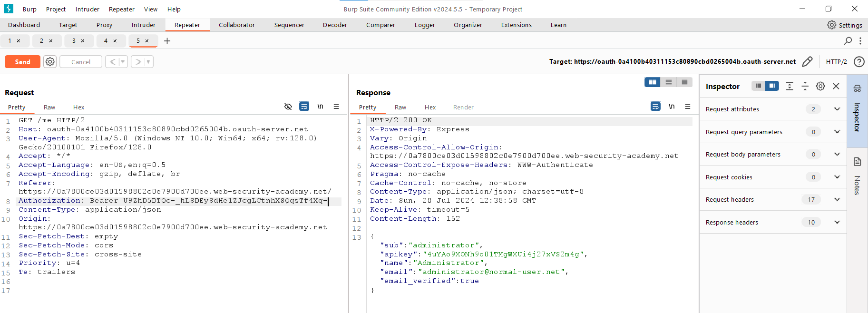Open Burp Settings gear at top right

pos(831,25)
